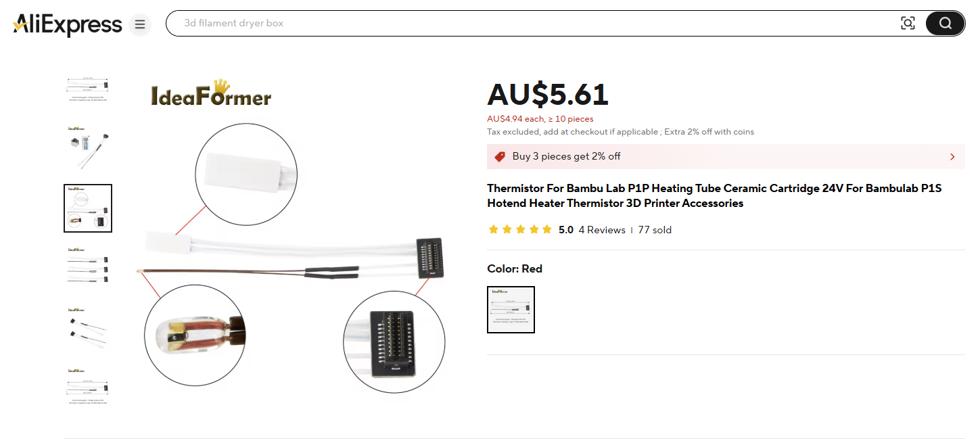Click the red price tag icon
The width and height of the screenshot is (980, 447).
(500, 156)
